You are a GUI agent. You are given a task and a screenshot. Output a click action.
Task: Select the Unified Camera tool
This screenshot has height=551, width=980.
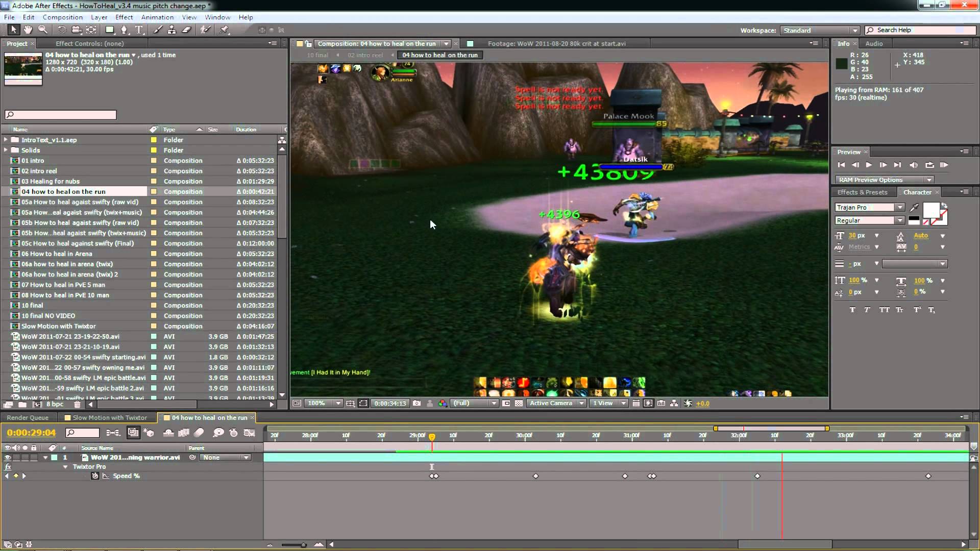77,30
